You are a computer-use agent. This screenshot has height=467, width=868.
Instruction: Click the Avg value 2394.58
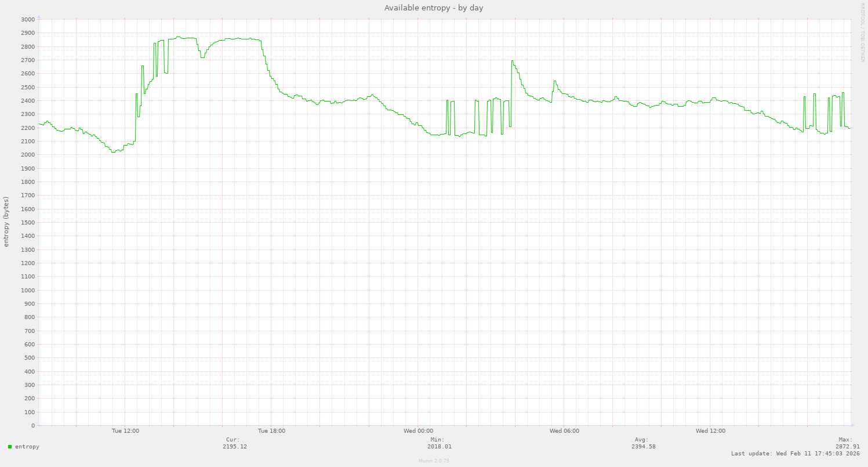(644, 447)
